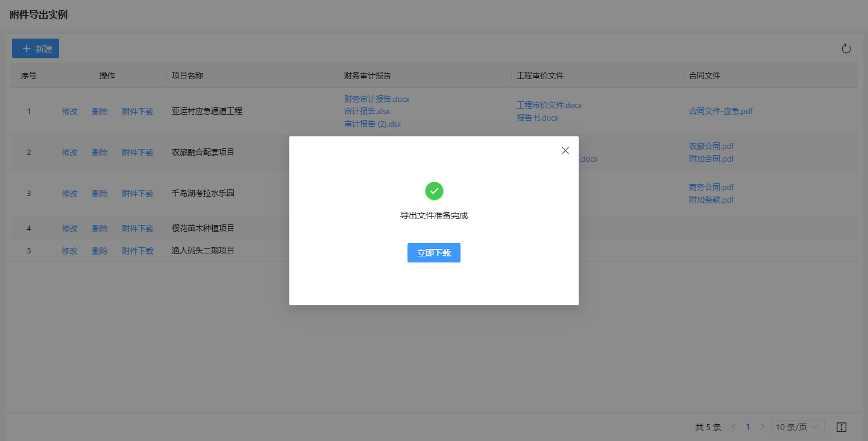Viewport: 868px width, 441px height.
Task: Go to the previous page arrow
Action: (734, 427)
